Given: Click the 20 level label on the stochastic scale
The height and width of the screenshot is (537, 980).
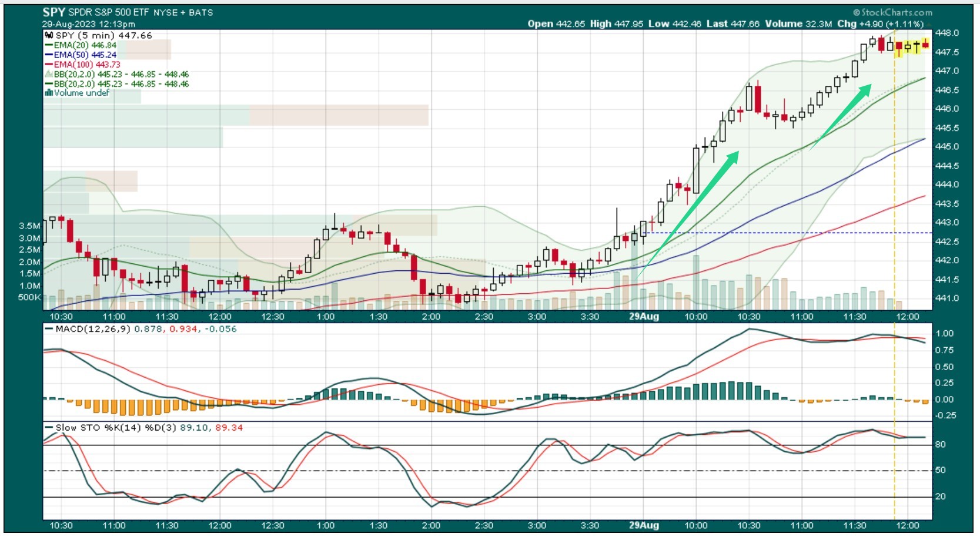Looking at the screenshot, I should tap(941, 497).
